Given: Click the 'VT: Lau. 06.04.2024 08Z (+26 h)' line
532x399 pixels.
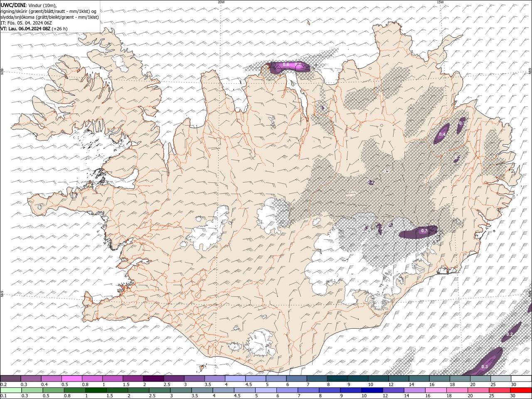Looking at the screenshot, I should 34,29.
